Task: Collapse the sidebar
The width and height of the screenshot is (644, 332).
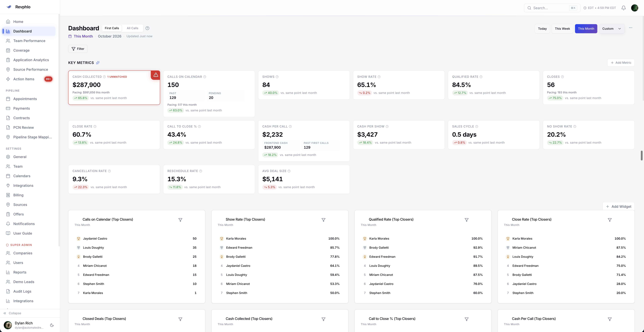Action: tap(12, 313)
